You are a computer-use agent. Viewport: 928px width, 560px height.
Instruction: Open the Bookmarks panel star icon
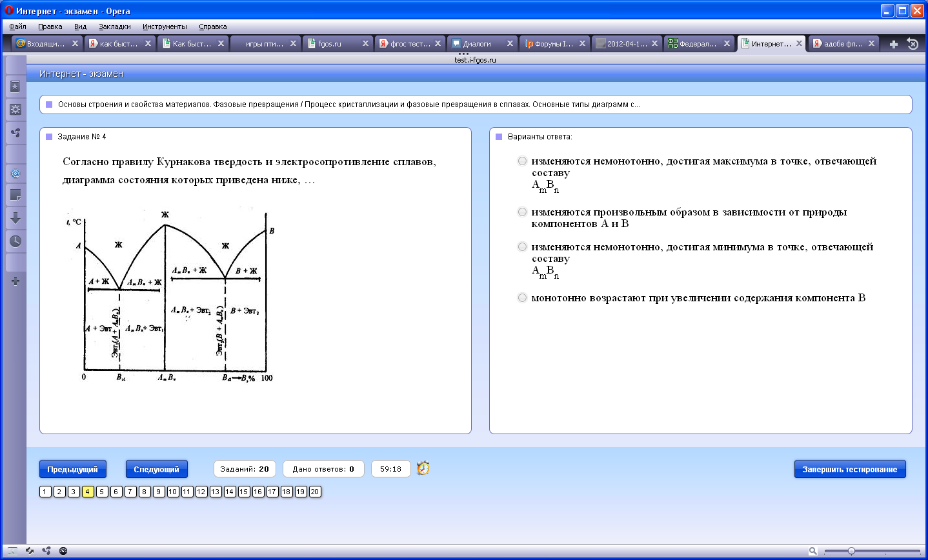point(15,86)
